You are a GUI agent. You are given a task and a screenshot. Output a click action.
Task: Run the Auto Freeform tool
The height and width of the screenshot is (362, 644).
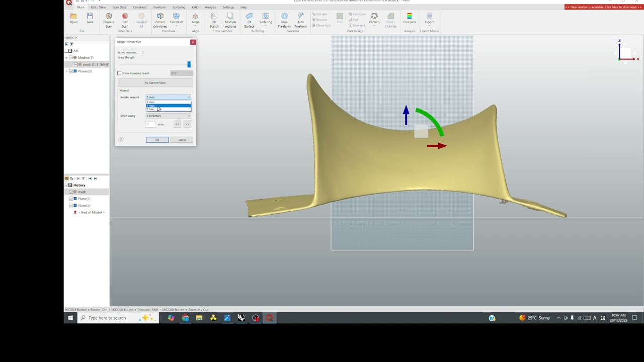coord(300,20)
